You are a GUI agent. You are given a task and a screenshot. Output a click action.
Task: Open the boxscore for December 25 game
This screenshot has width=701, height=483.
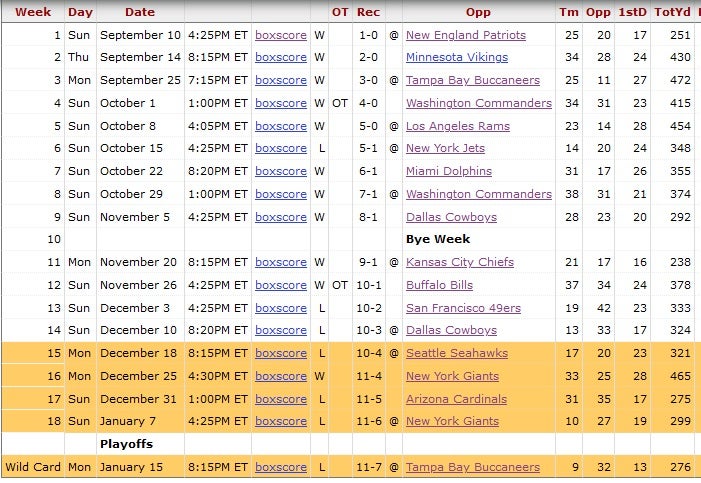tap(281, 376)
